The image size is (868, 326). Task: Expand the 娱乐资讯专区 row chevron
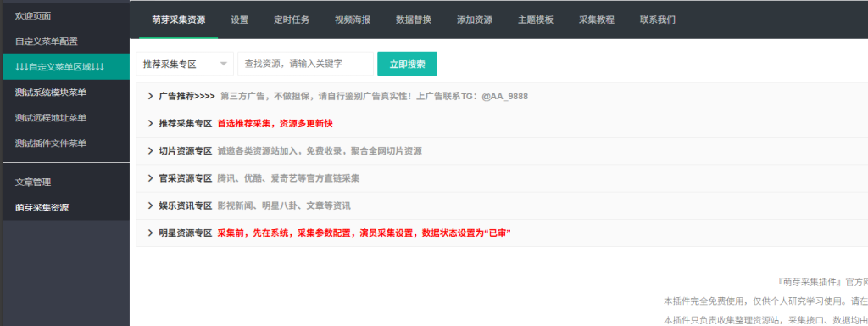[x=150, y=205]
